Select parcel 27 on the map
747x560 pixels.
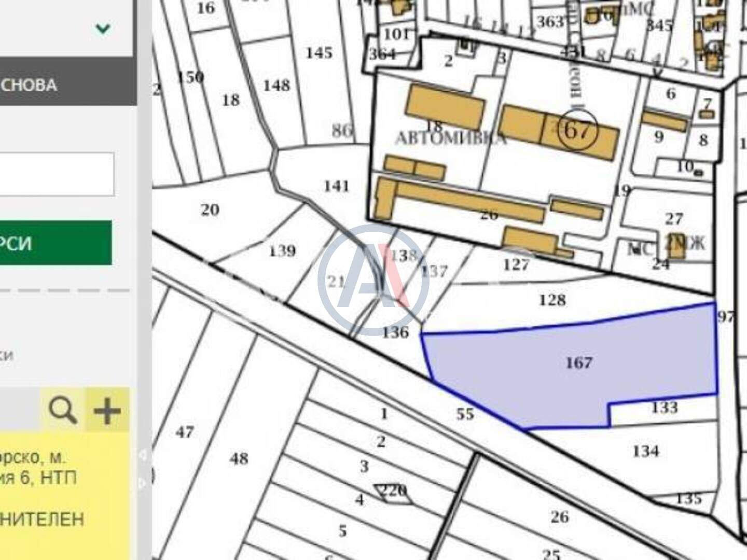674,218
